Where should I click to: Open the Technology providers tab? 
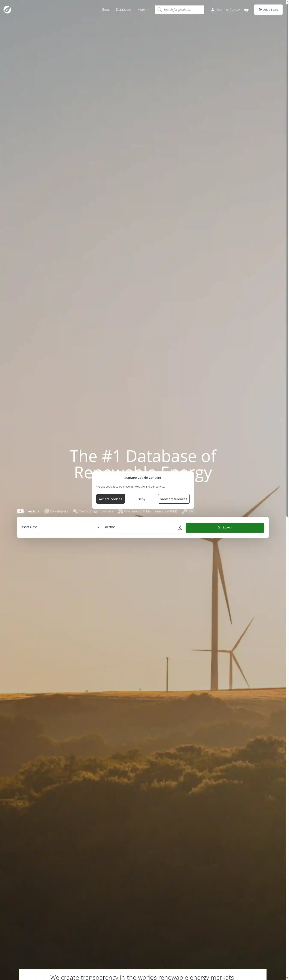pyautogui.click(x=93, y=511)
